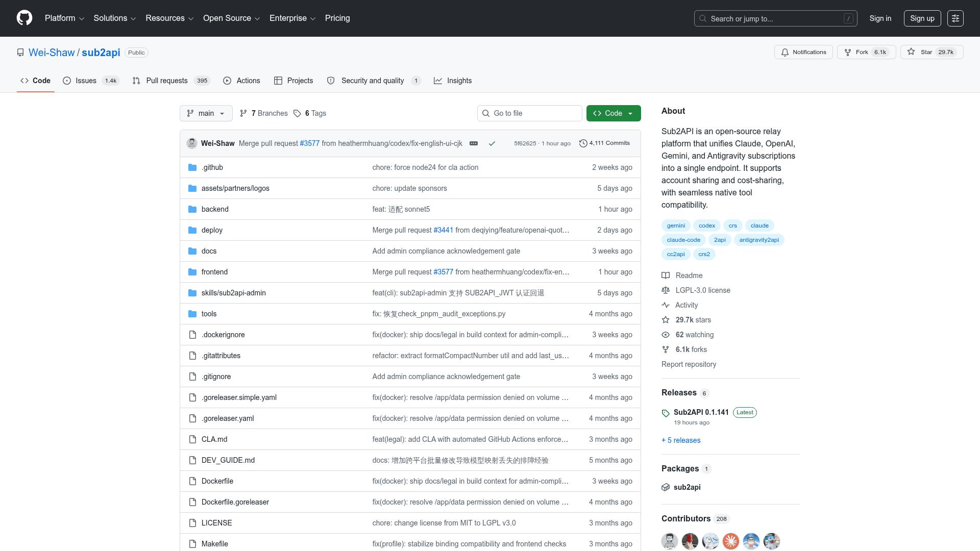980x551 pixels.
Task: Open the frontend folder
Action: 214,272
